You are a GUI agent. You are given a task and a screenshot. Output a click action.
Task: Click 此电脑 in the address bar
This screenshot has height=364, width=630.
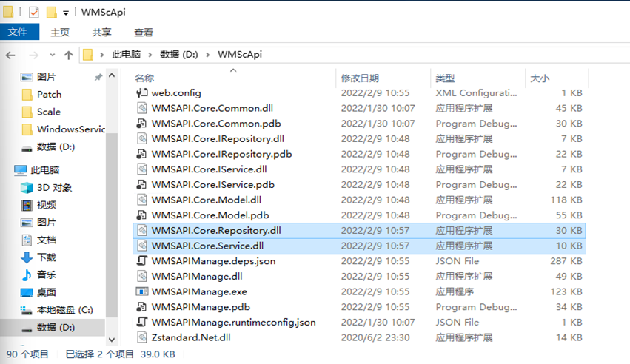[x=126, y=55]
